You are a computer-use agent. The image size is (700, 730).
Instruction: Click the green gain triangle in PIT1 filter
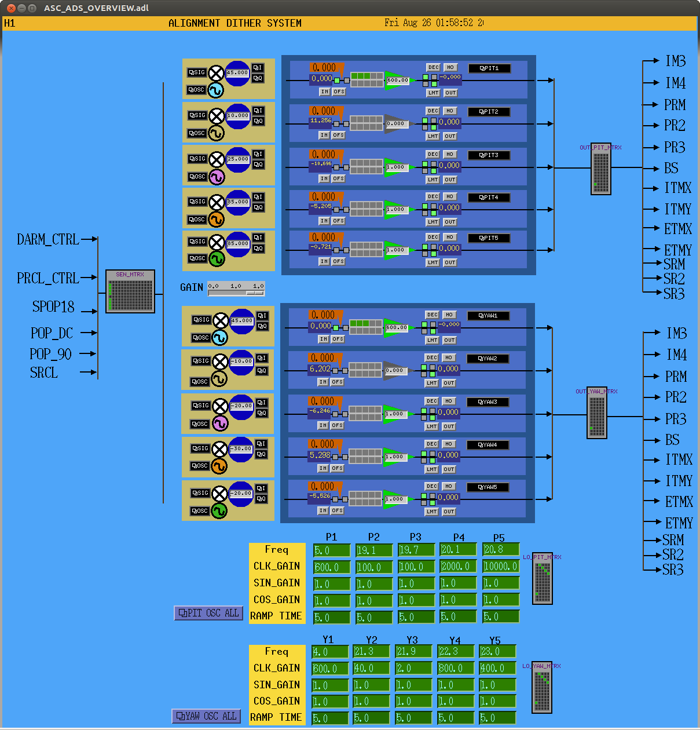click(397, 81)
